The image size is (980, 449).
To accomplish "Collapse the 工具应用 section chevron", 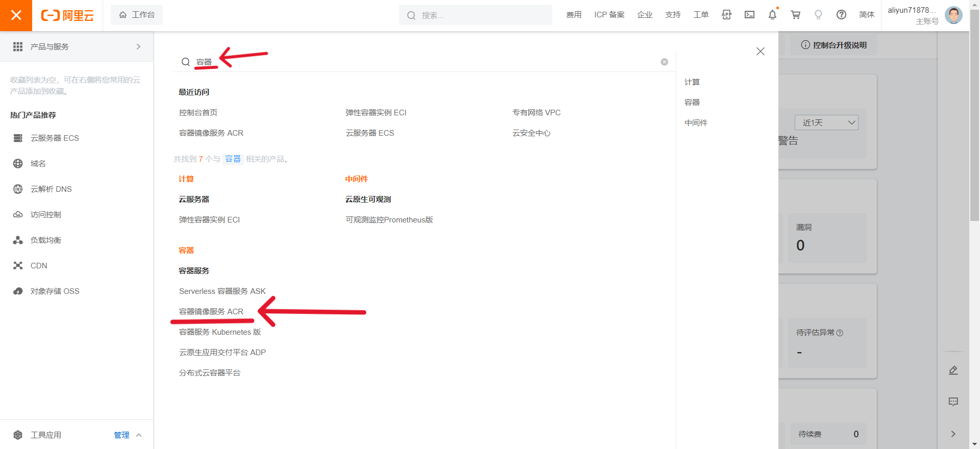I will (x=139, y=435).
